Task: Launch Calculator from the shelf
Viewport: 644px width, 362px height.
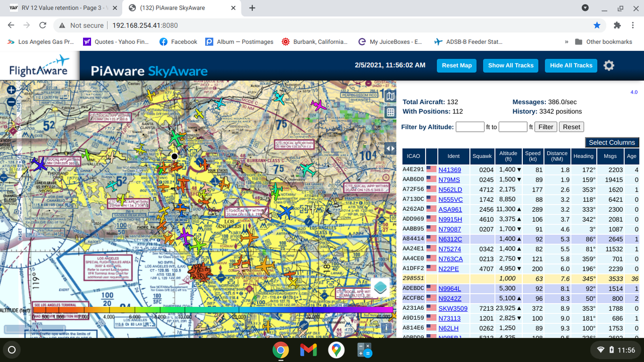Action: point(364,350)
